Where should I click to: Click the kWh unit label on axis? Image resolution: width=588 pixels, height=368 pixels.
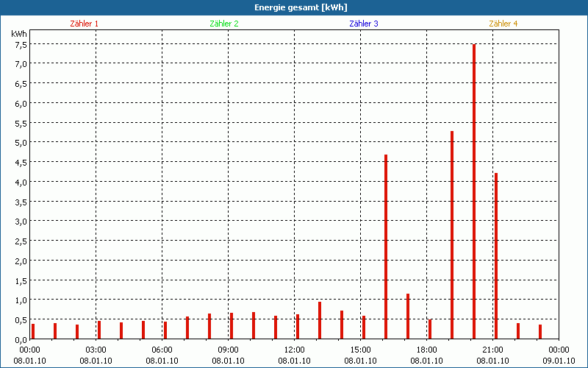click(19, 34)
